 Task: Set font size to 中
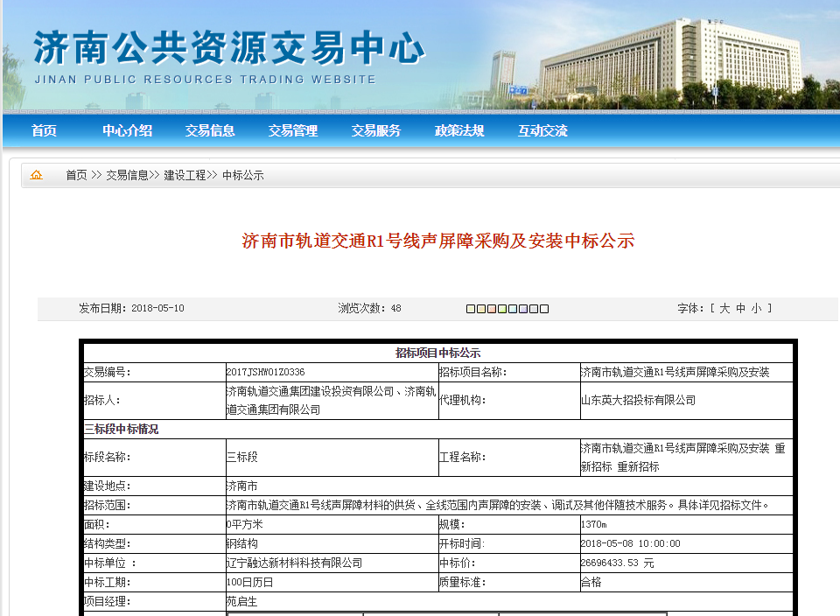click(740, 309)
